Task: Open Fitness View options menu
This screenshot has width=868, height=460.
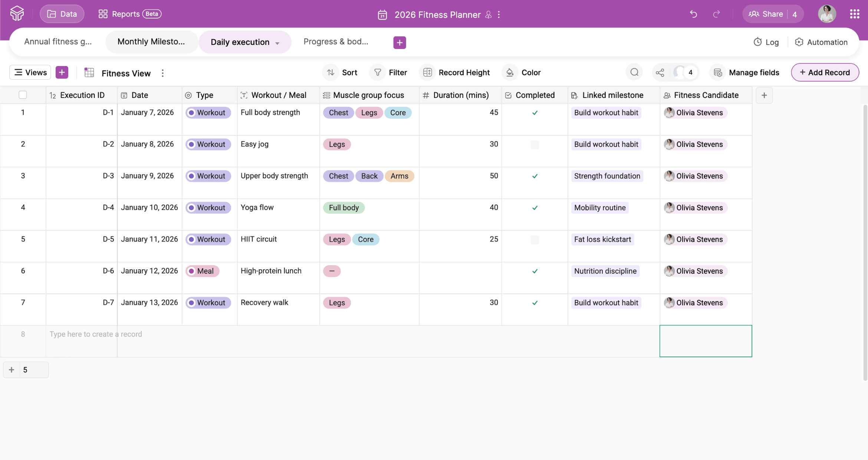Action: [x=162, y=73]
